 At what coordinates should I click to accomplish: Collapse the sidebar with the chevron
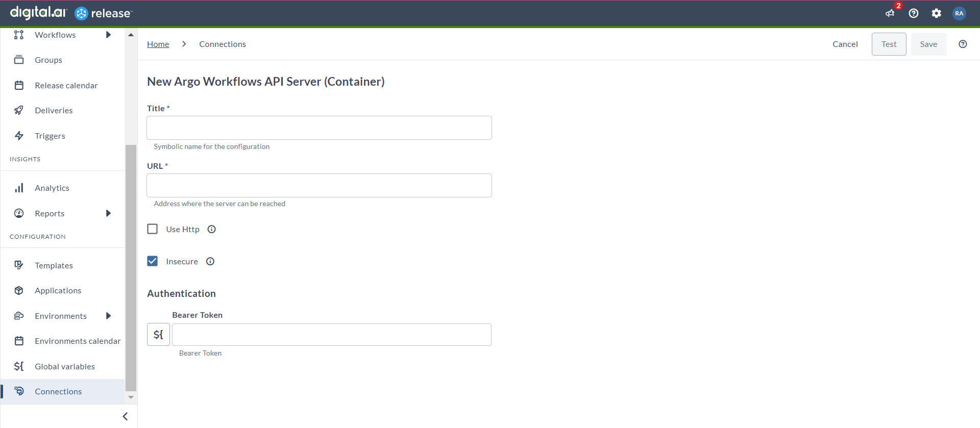[125, 416]
